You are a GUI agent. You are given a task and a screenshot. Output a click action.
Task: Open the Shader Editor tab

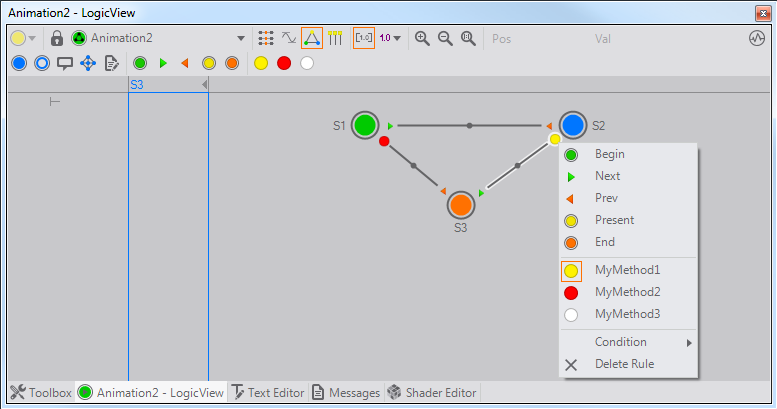click(432, 393)
